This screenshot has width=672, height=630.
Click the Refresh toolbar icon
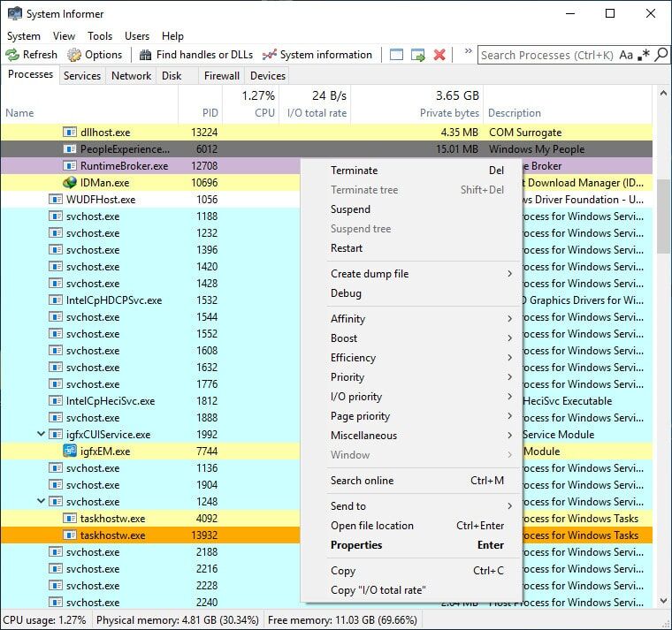tap(13, 55)
